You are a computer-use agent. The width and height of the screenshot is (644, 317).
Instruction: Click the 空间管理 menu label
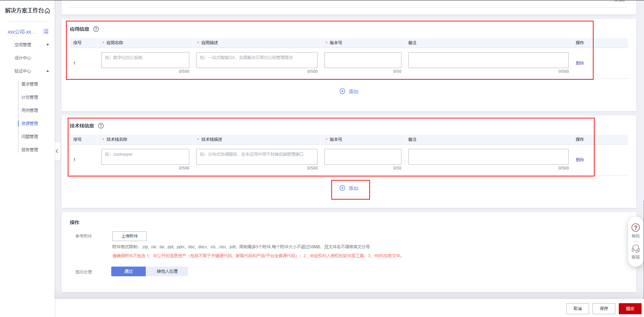(23, 45)
